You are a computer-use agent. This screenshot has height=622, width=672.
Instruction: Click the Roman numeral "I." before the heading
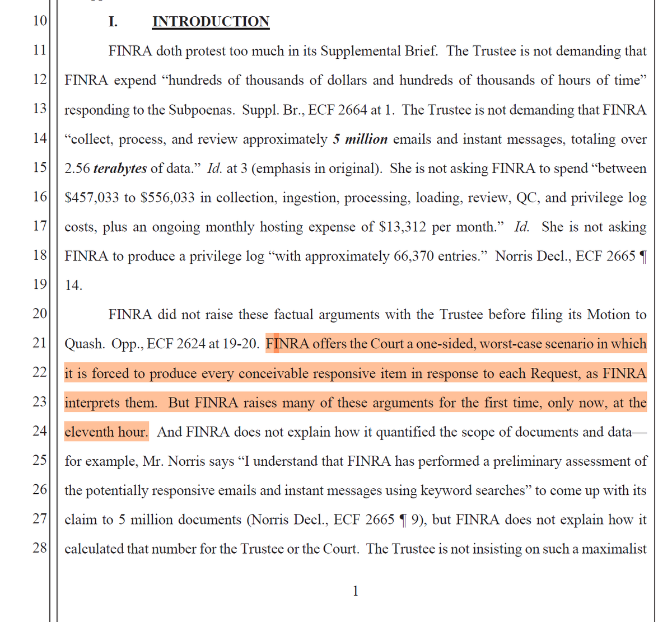point(113,21)
